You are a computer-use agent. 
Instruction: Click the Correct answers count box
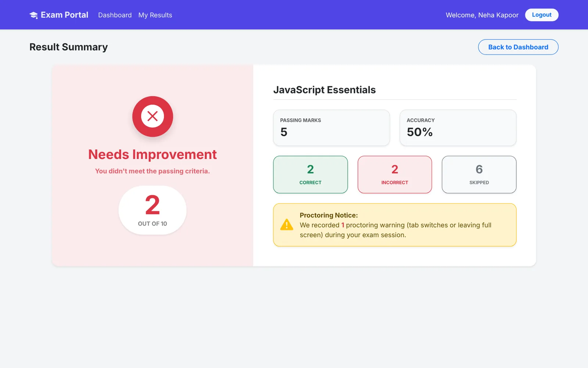point(311,174)
